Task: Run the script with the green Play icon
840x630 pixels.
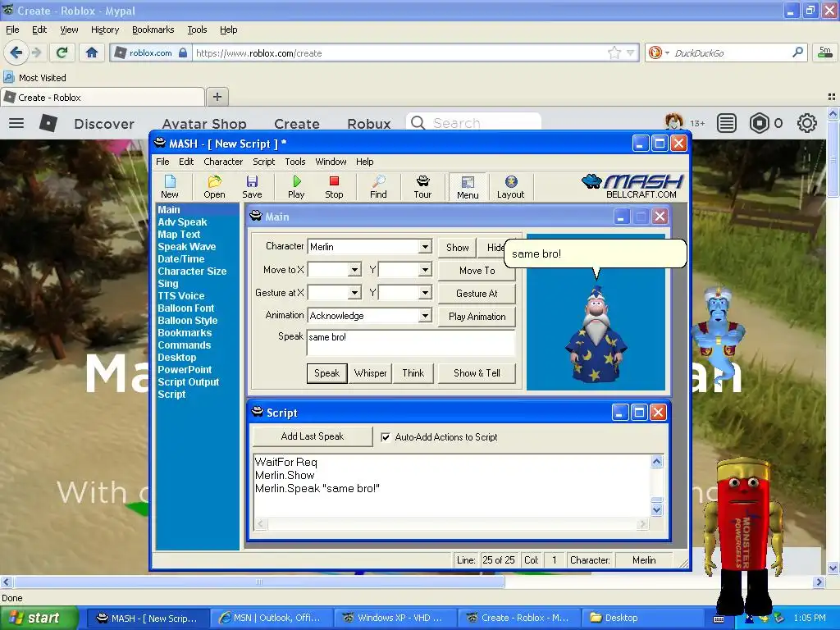Action: click(x=296, y=186)
